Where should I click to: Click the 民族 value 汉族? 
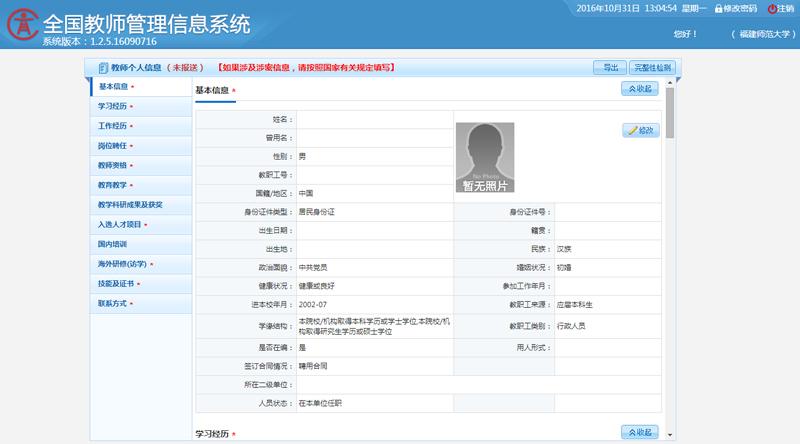point(564,249)
